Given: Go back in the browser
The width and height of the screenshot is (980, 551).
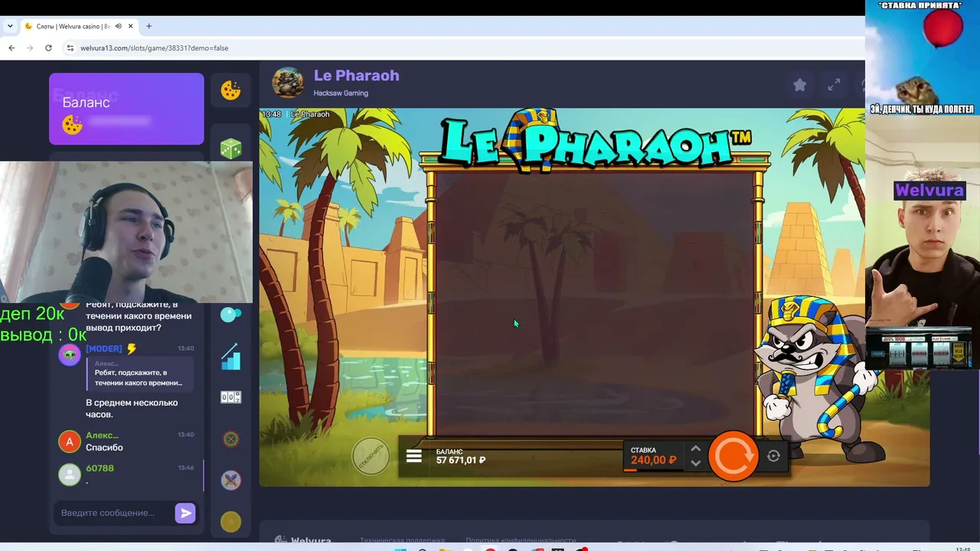Looking at the screenshot, I should click(11, 47).
